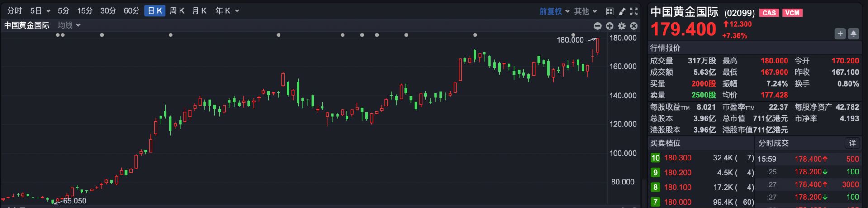This screenshot has height=208, width=868.
Task: Select the 日K daily candle tab
Action: coord(155,10)
